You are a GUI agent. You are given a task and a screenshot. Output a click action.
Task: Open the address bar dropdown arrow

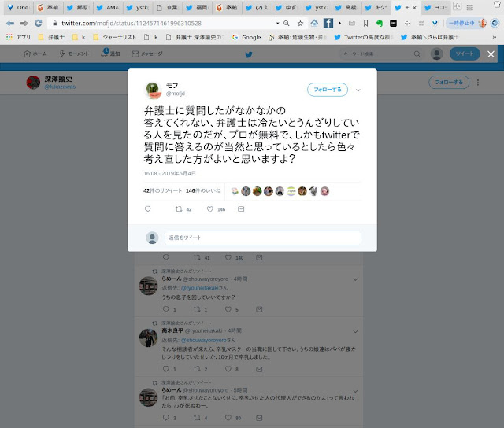277,23
